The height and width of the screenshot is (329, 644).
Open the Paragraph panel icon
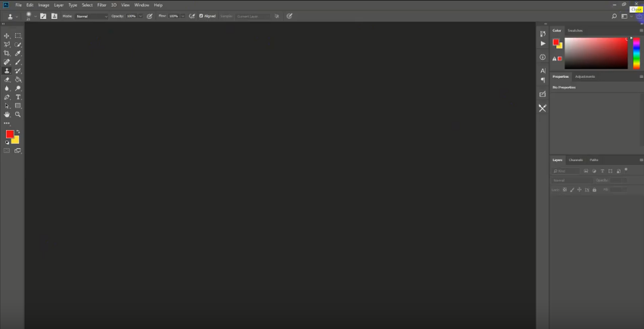click(543, 80)
